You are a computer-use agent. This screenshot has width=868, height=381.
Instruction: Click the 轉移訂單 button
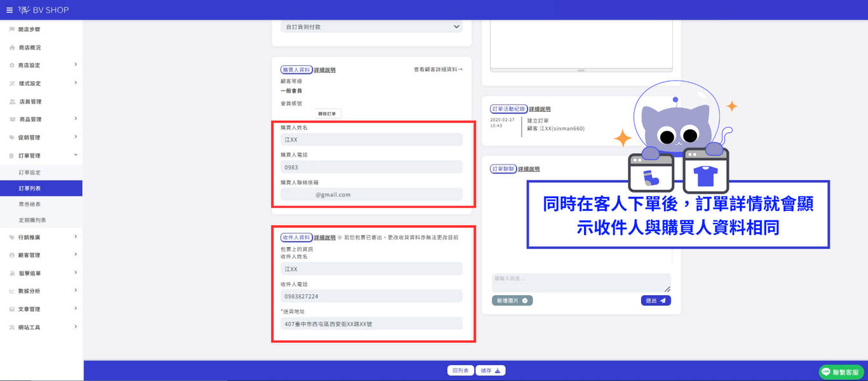click(329, 114)
